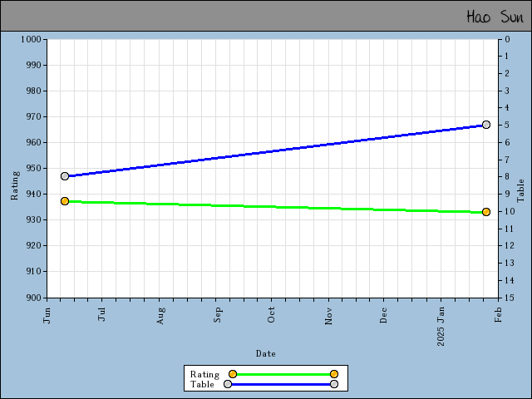The image size is (532, 399).
Task: Click the 1000 rating axis label
Action: click(x=31, y=39)
